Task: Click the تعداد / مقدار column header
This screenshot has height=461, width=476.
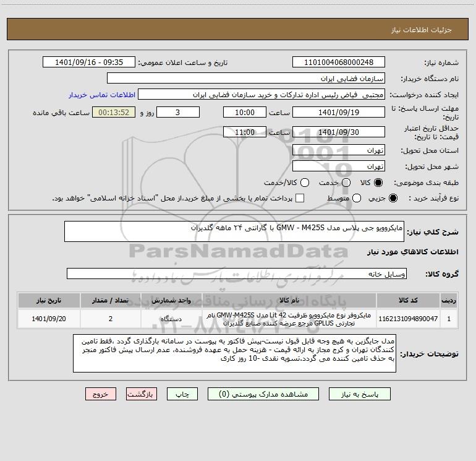Action: click(x=111, y=300)
